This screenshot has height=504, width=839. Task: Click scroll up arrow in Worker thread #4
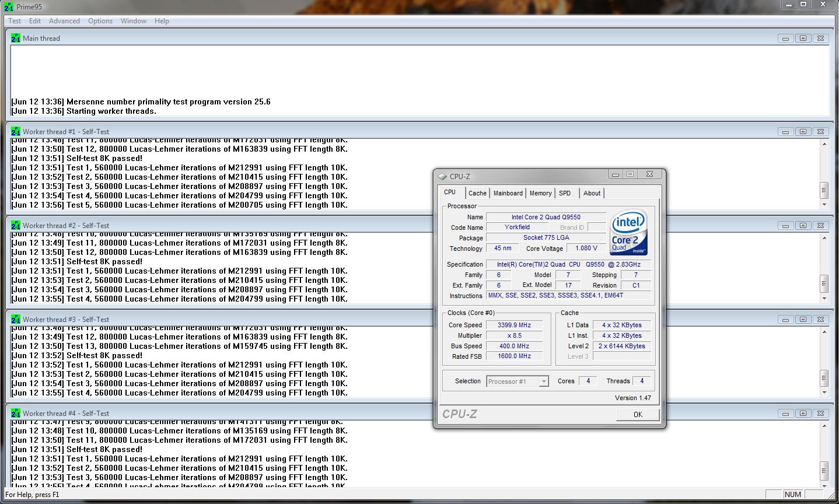(824, 426)
